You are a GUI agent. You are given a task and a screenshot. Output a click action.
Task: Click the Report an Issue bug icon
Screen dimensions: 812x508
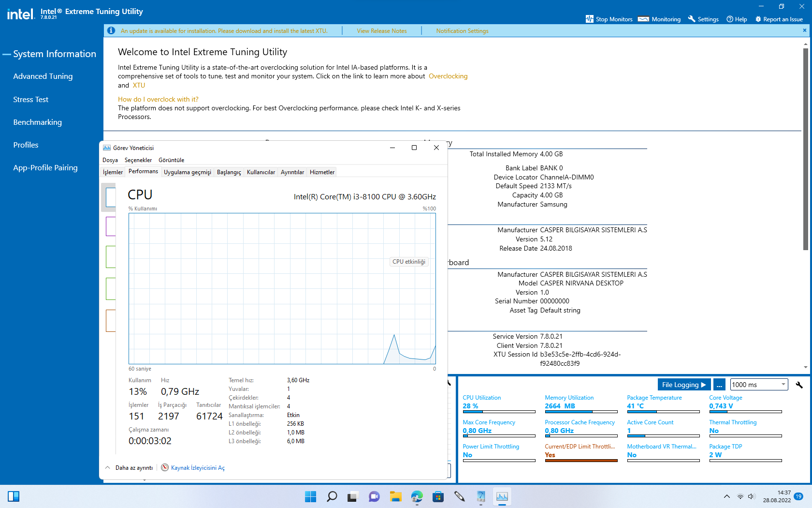[x=758, y=19]
